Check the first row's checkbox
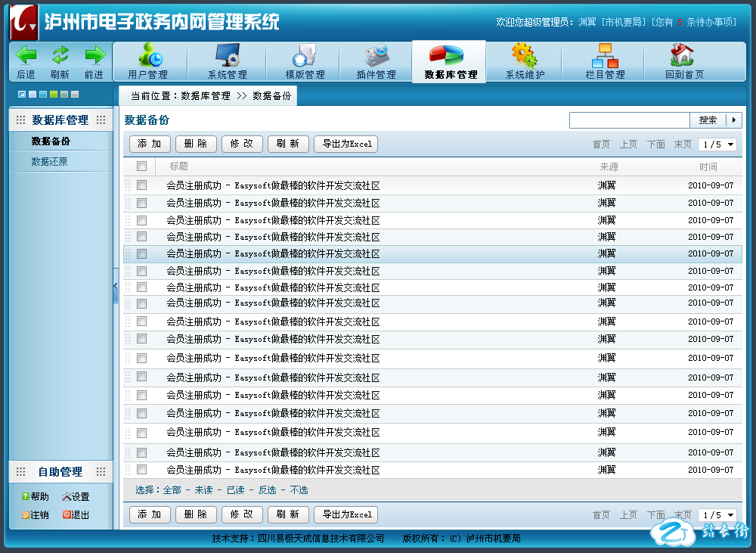Screen dimensions: 756x553 [141, 185]
